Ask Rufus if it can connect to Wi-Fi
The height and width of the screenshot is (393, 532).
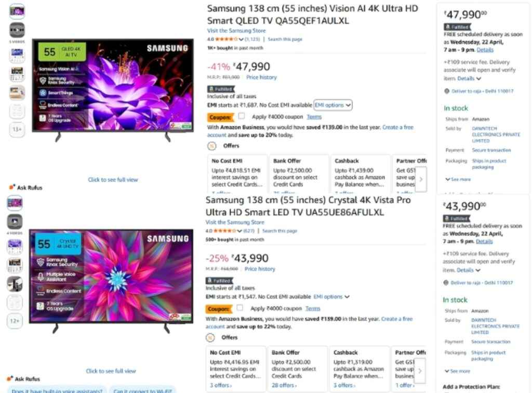coord(142,390)
